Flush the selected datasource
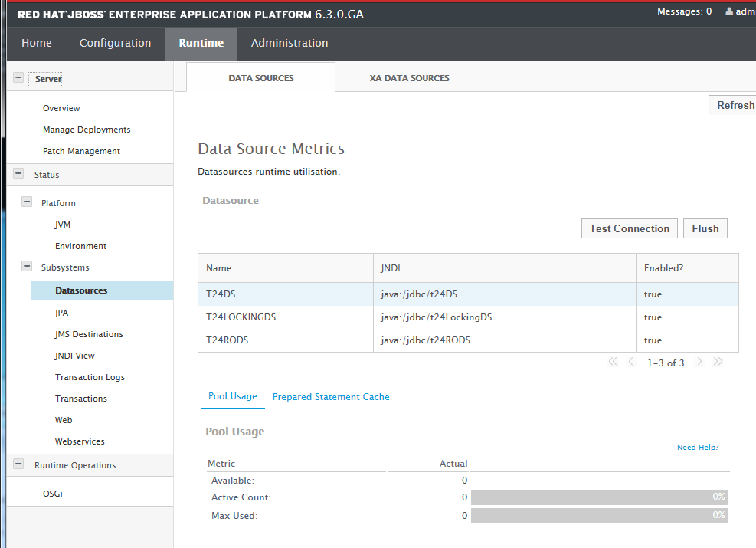The width and height of the screenshot is (756, 548). [x=705, y=228]
